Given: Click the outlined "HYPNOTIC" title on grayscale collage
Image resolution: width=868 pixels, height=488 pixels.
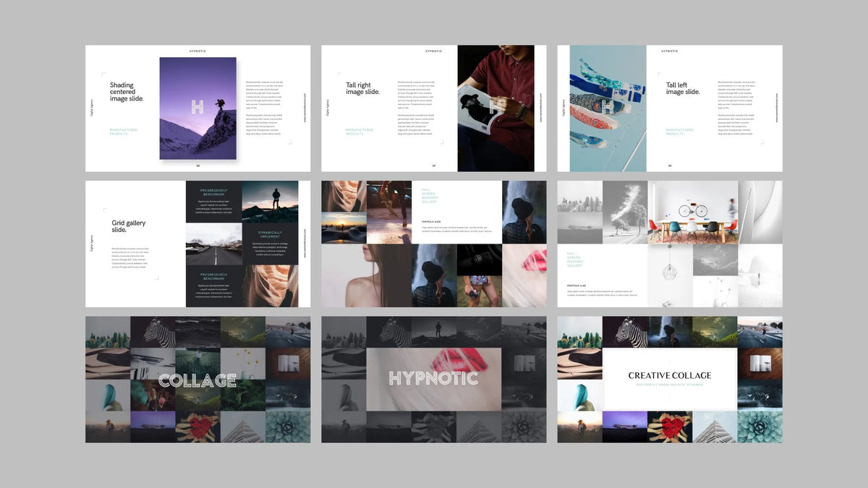Looking at the screenshot, I should tap(433, 378).
